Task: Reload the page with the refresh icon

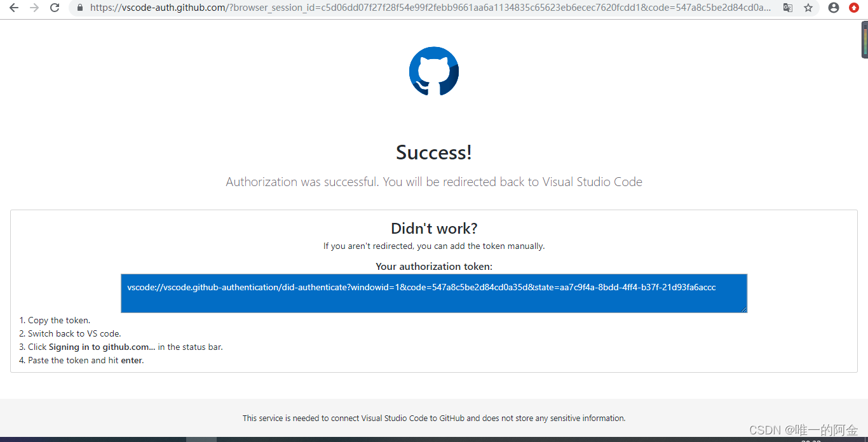Action: click(x=55, y=8)
